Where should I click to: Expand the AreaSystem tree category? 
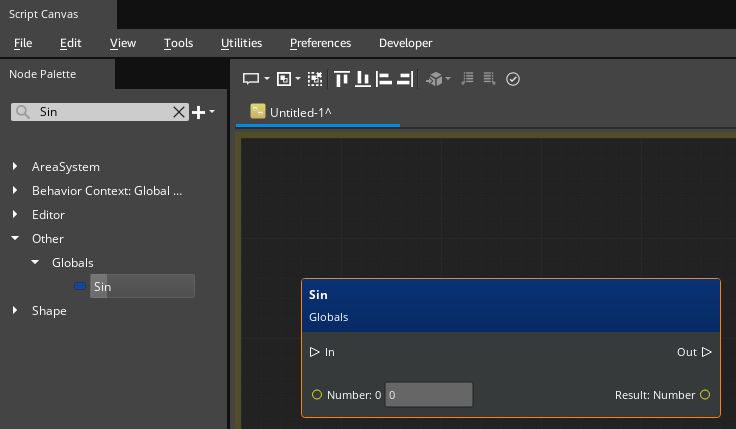coord(15,167)
